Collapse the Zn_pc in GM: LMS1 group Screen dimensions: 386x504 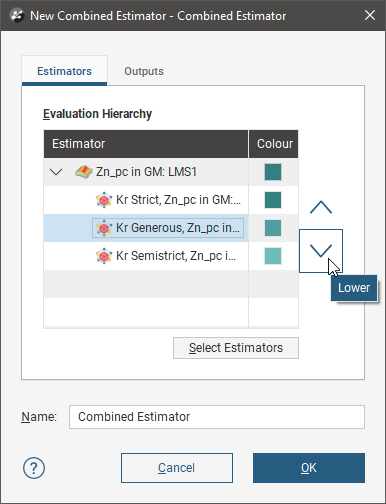pyautogui.click(x=56, y=172)
